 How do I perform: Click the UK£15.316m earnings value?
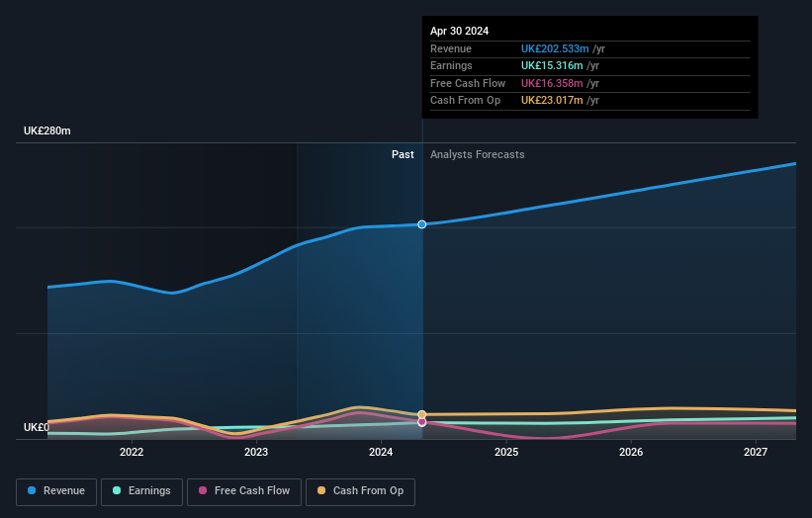(552, 65)
